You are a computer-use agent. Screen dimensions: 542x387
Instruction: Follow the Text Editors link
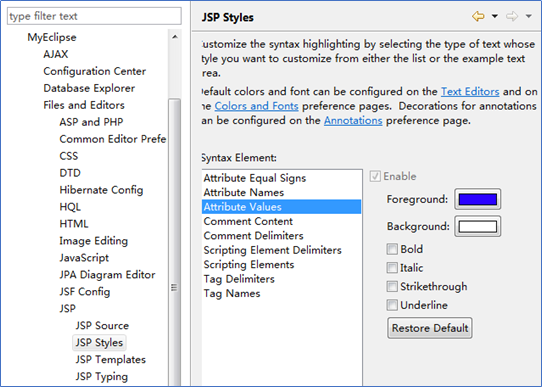click(x=470, y=92)
